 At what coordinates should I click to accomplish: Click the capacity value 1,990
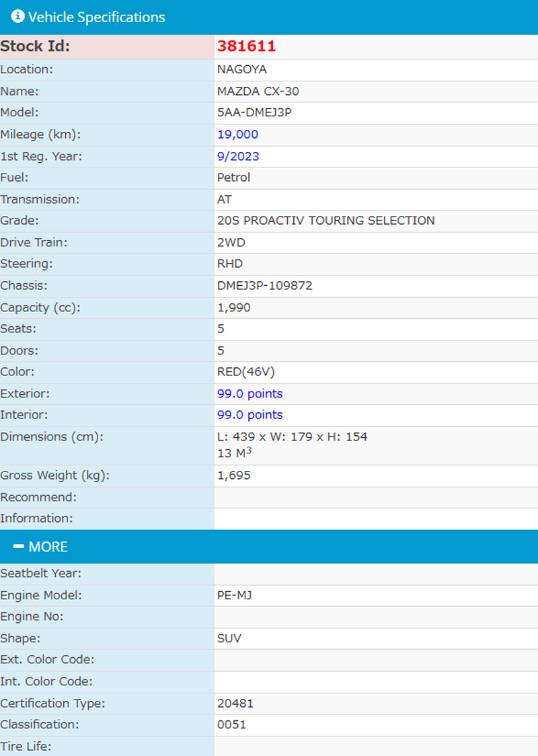(x=234, y=307)
